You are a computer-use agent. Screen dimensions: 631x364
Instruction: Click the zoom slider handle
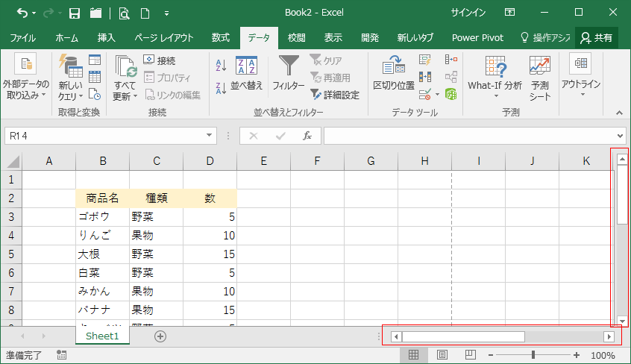[x=533, y=356]
